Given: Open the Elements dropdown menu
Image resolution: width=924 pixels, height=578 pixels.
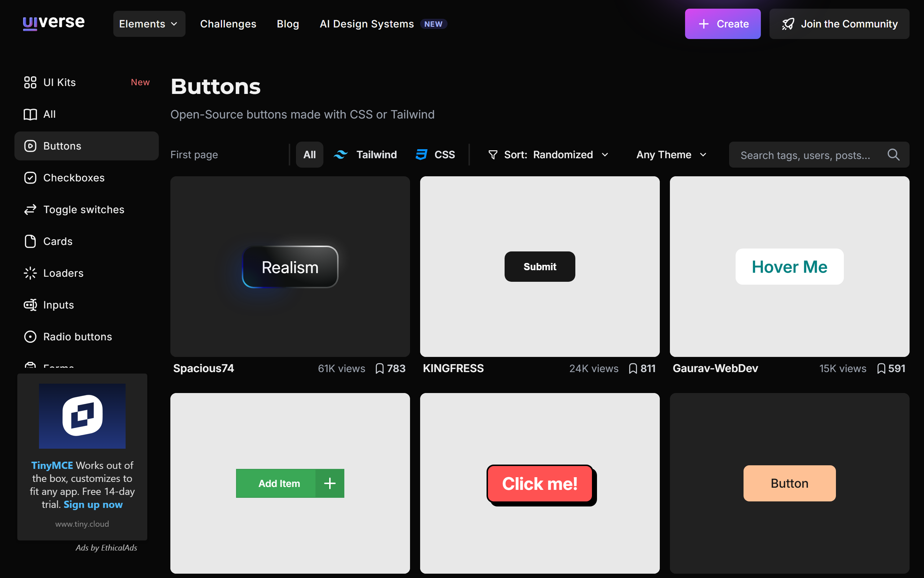Looking at the screenshot, I should (x=149, y=24).
